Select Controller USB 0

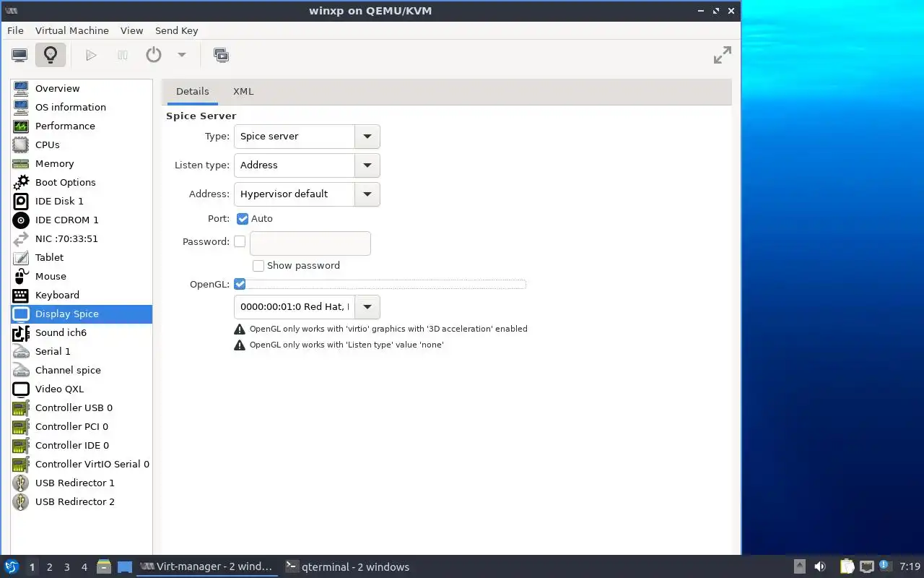(x=82, y=407)
